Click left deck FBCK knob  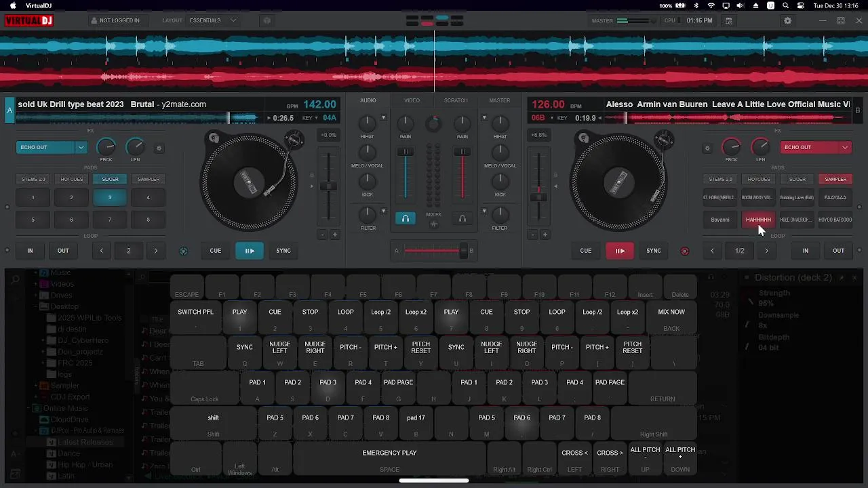106,147
